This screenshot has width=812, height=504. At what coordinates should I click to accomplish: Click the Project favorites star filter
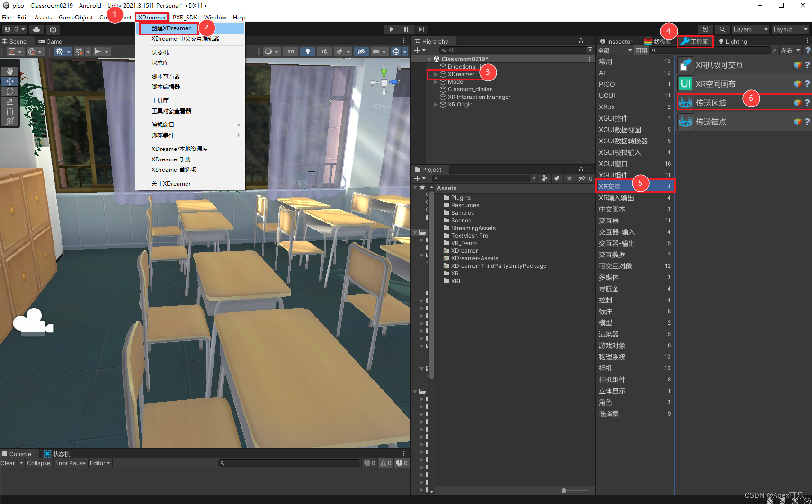point(570,178)
